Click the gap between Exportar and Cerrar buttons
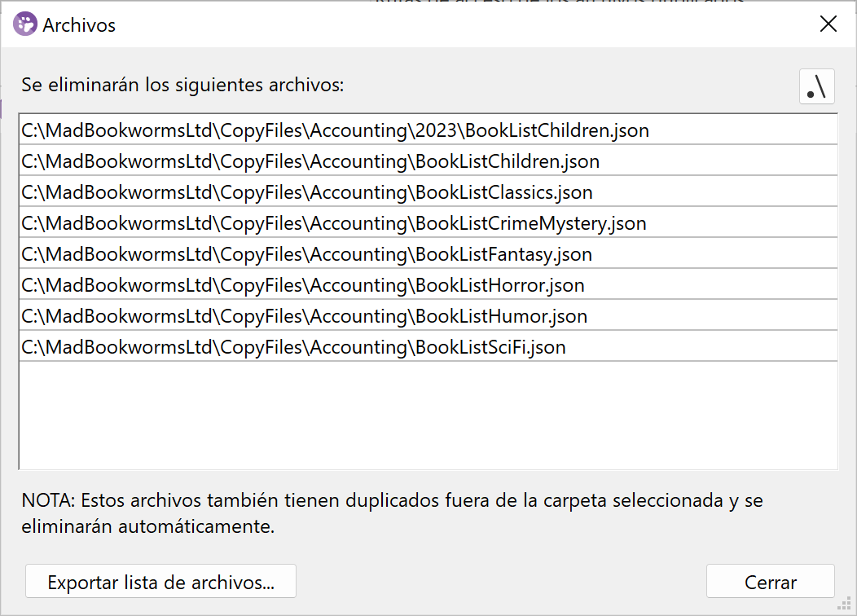Screen dimensions: 857x616 [x=500, y=582]
